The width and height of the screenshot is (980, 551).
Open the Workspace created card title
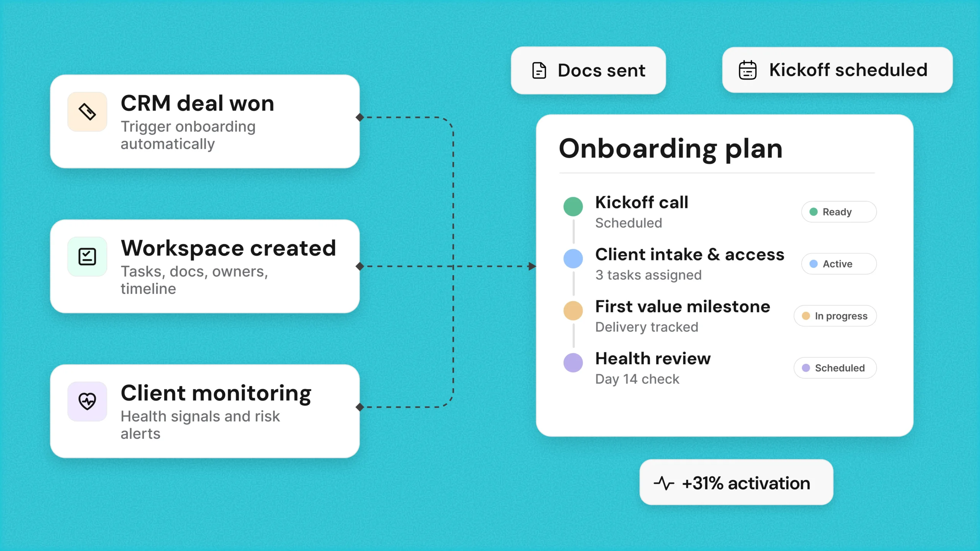(229, 248)
